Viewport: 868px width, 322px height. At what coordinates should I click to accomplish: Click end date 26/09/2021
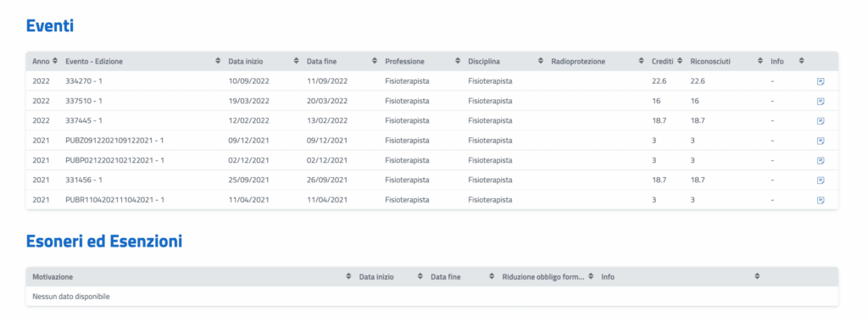tap(327, 180)
